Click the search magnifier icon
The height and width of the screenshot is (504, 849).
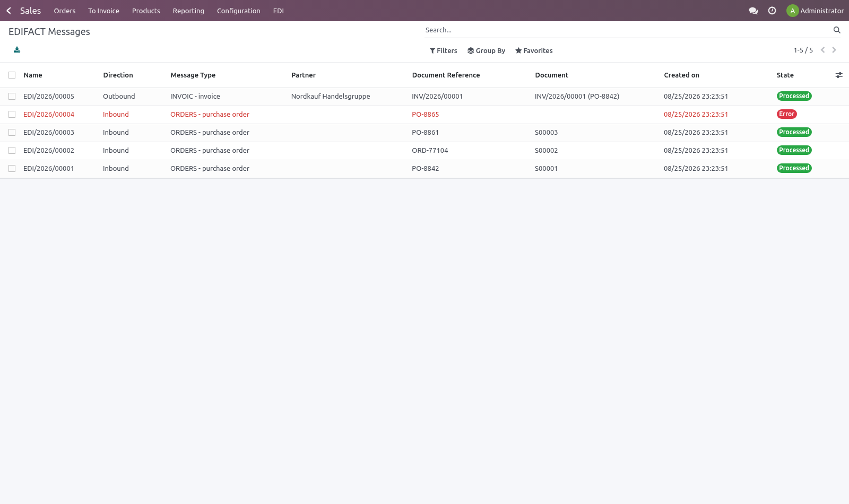click(x=837, y=30)
